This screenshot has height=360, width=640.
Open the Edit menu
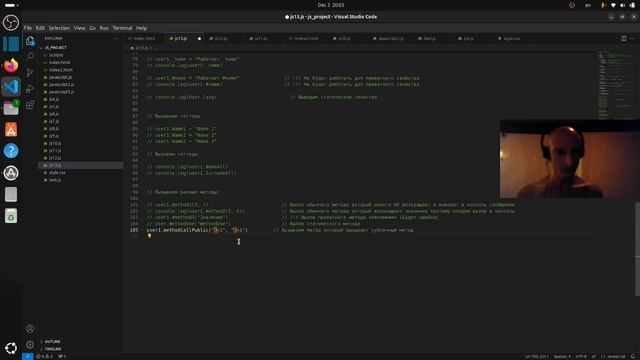[x=40, y=28]
